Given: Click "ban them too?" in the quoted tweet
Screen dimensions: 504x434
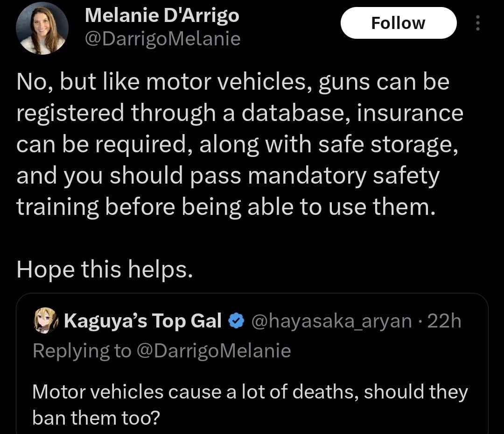Looking at the screenshot, I should 96,417.
